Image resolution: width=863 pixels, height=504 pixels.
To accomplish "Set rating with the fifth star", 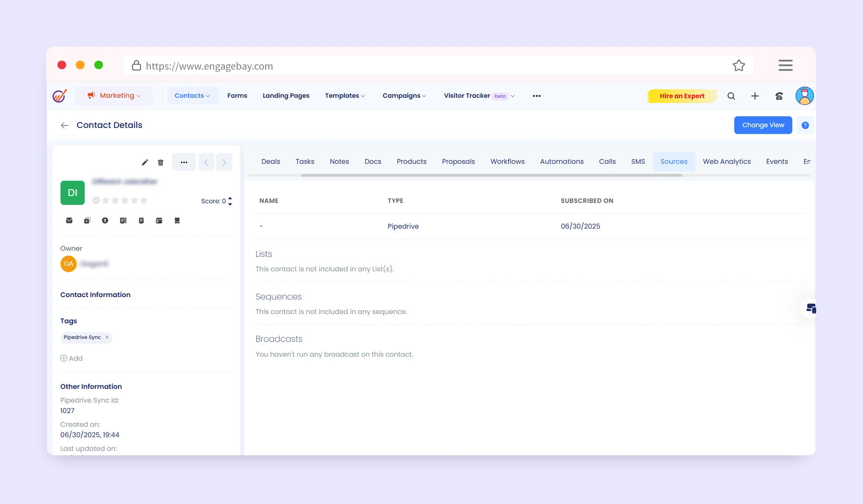I will tap(144, 200).
